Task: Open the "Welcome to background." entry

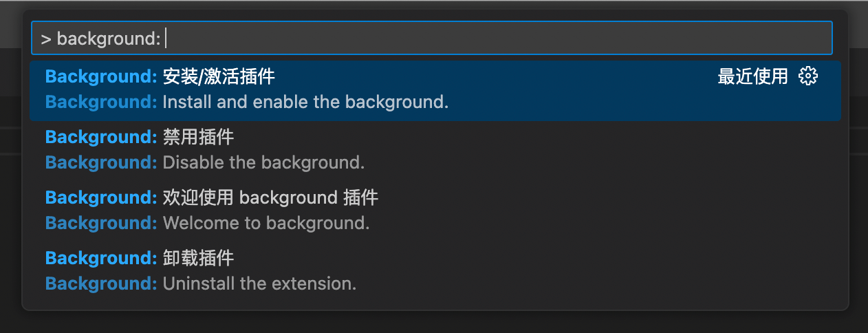Action: tap(266, 224)
